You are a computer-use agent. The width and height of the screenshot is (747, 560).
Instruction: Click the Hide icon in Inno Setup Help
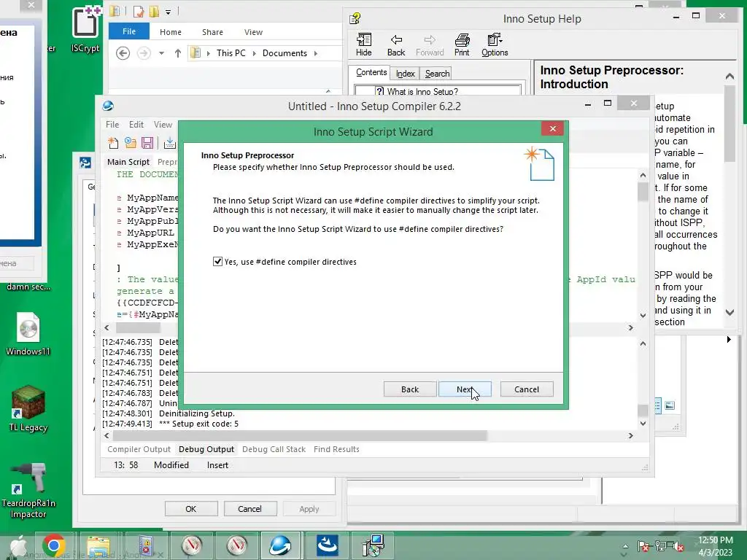[364, 45]
